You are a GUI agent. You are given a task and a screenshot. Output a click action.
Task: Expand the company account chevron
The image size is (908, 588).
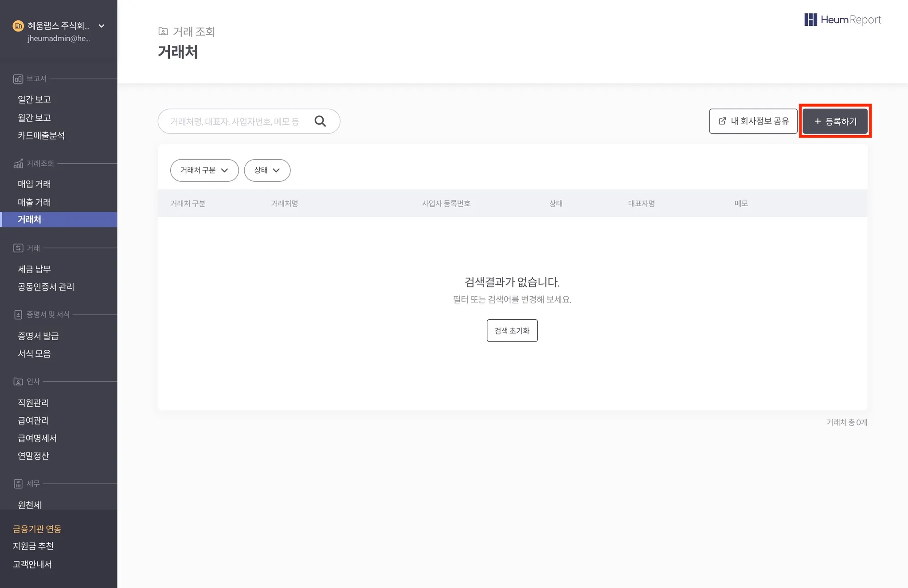[x=102, y=26]
